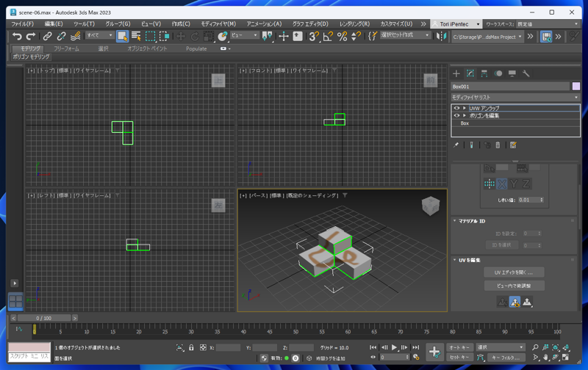Click the trash icon to remove the modifier
Viewport: 588px width, 370px height.
(498, 145)
